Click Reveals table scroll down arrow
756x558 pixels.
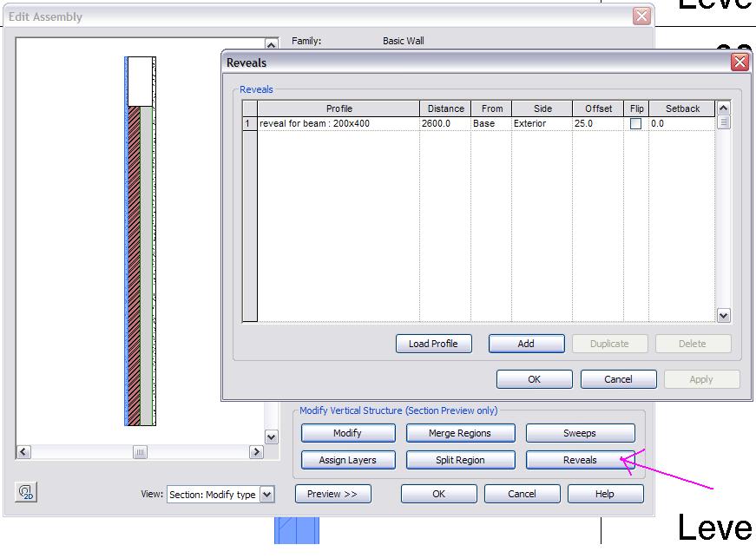[x=724, y=316]
